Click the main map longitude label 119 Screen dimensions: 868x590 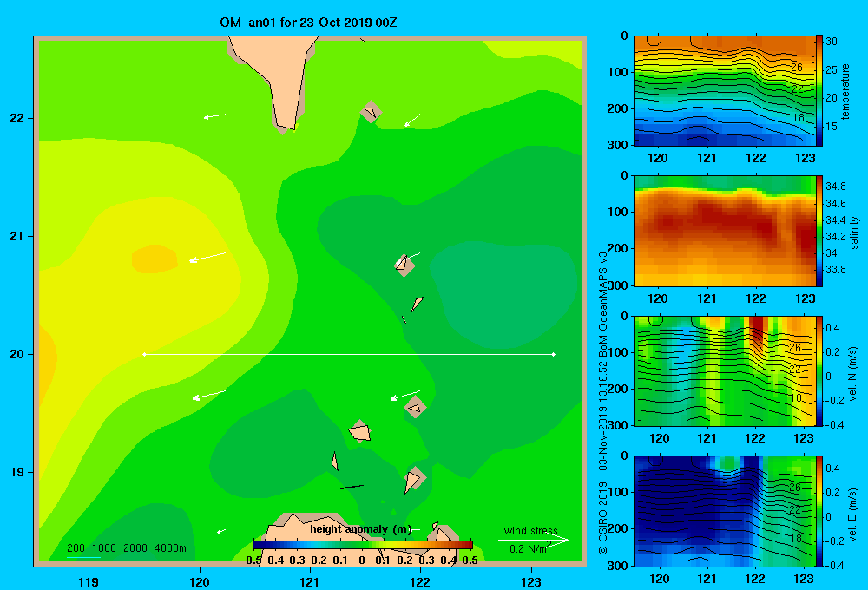click(89, 581)
